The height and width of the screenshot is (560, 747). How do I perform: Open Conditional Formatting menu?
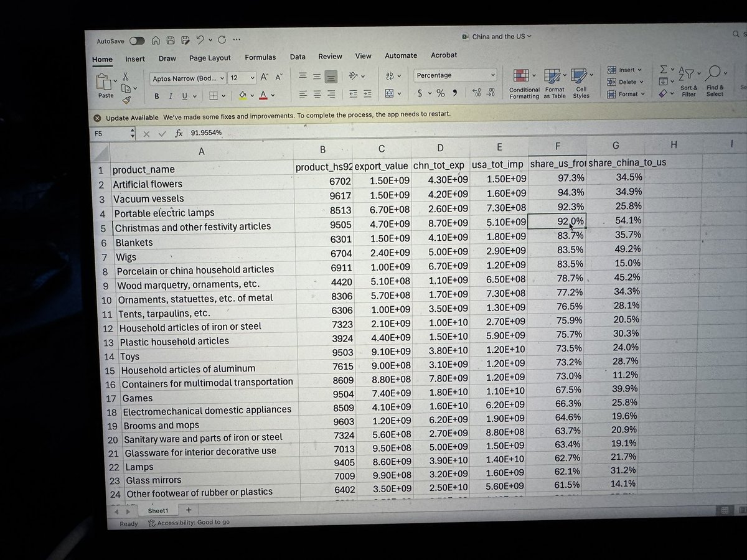coord(524,84)
